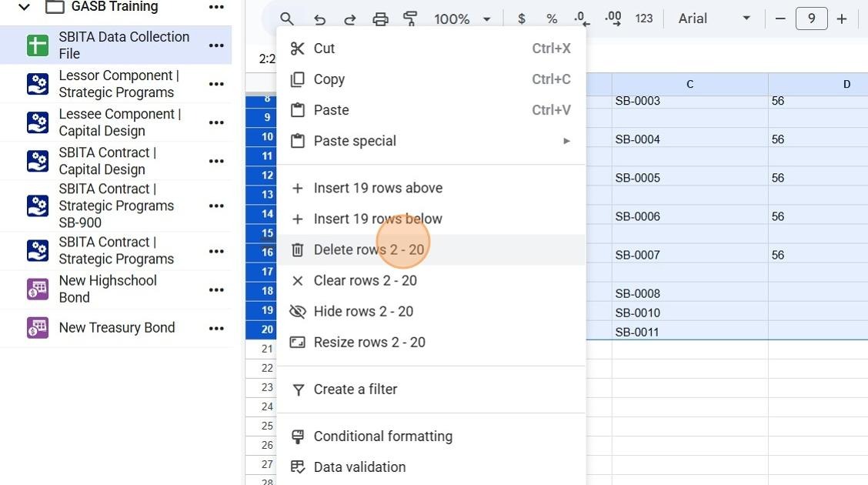Screen dimensions: 868x485
Task: Open New Highschool Bond item
Action: [x=115, y=289]
